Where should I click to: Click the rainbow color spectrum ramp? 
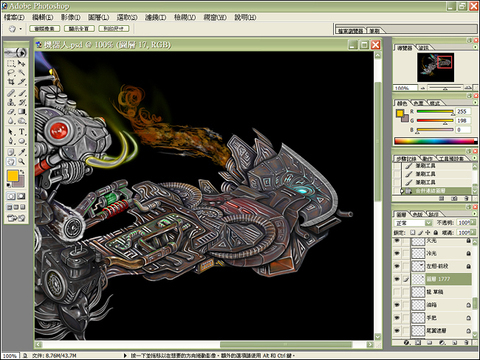435,141
